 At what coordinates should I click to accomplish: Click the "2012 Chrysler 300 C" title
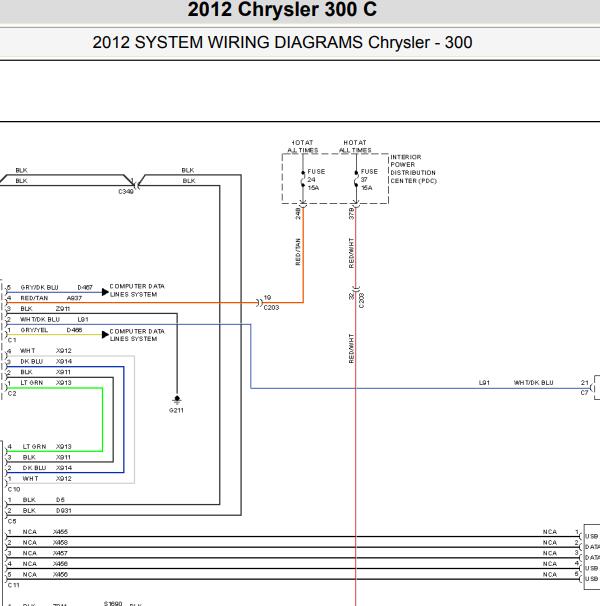[x=282, y=9]
